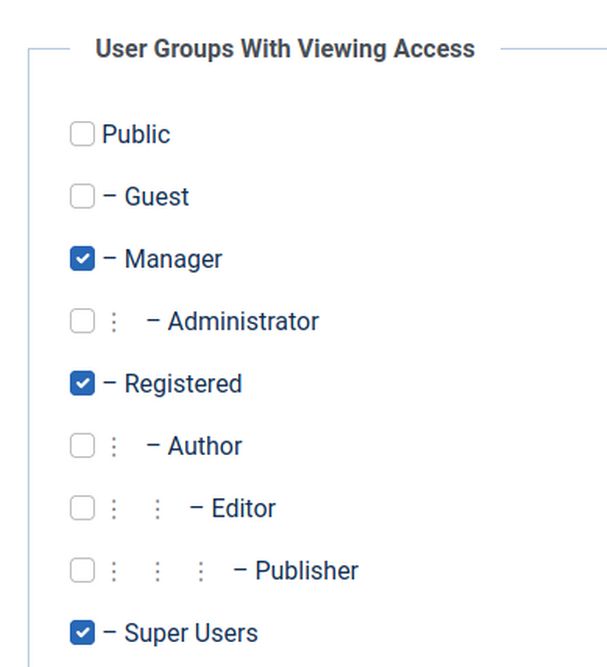Viewport: 607px width, 667px height.
Task: Click the 'User Groups With Viewing Access' heading
Action: point(285,49)
